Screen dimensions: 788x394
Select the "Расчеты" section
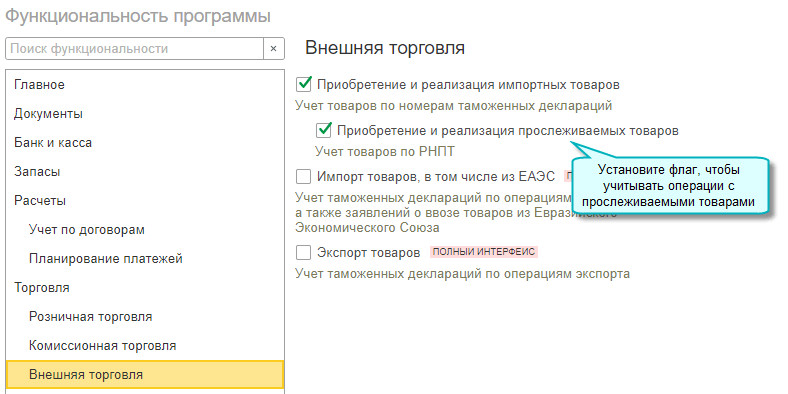[145, 201]
